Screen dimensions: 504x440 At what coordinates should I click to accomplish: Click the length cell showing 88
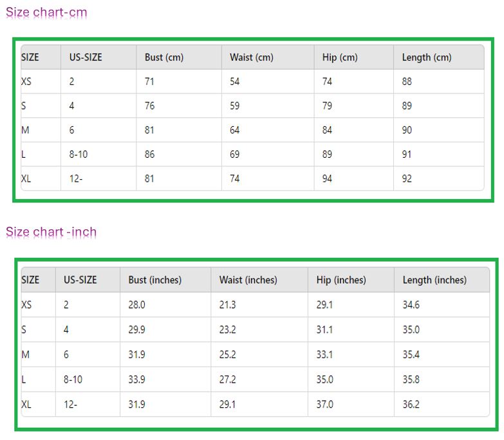click(407, 82)
